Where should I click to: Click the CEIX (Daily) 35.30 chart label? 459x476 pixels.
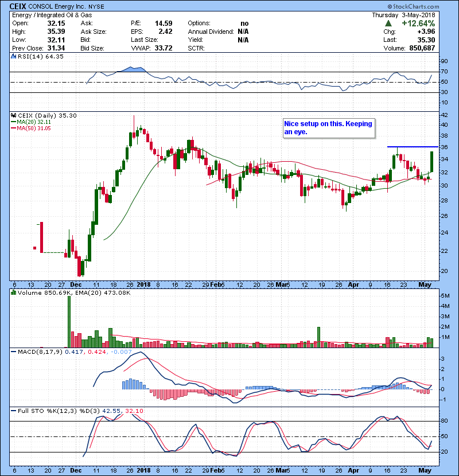[x=48, y=116]
